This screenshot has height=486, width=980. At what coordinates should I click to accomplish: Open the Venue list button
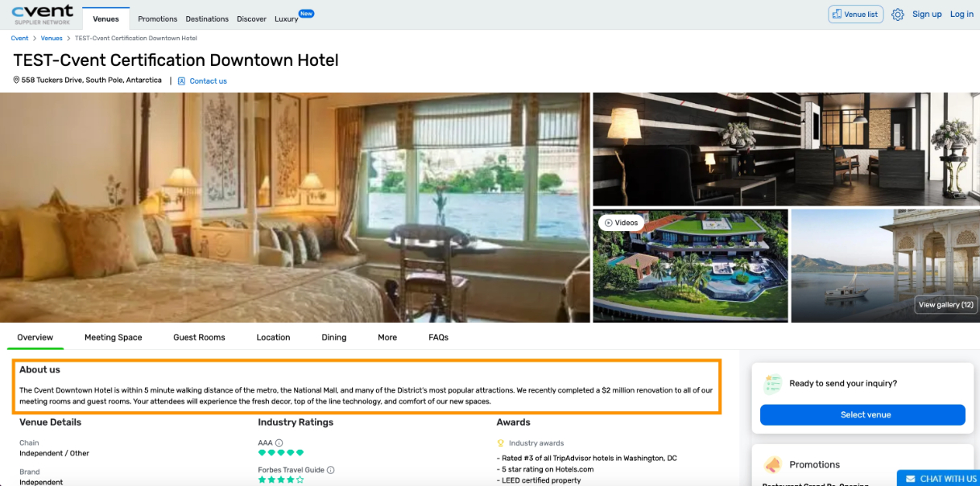[x=855, y=14]
